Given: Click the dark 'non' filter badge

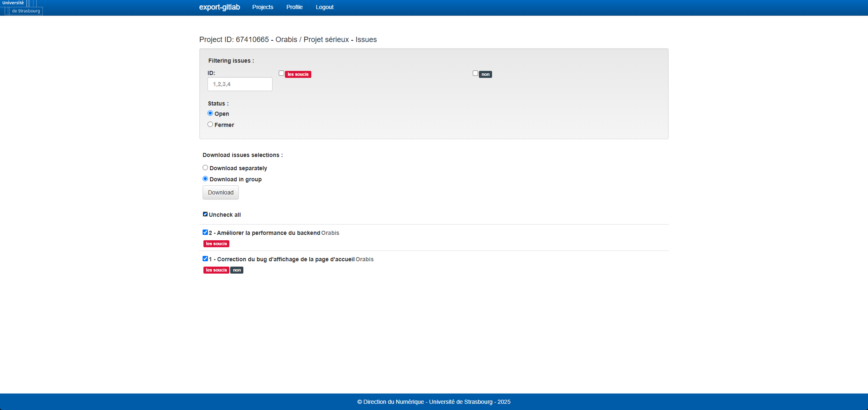Looking at the screenshot, I should pyautogui.click(x=485, y=75).
